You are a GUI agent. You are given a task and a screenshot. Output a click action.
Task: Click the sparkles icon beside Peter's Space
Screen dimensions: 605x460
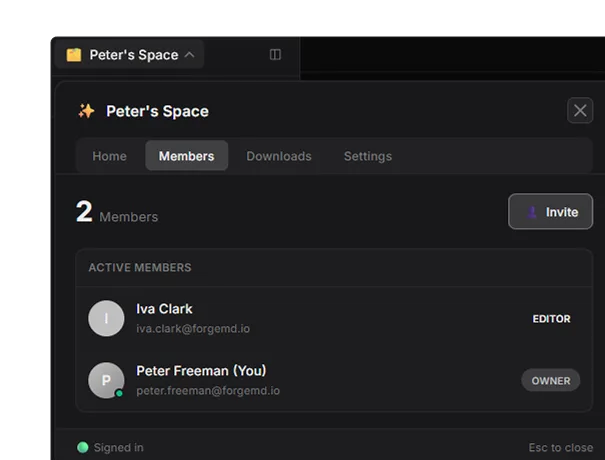86,111
